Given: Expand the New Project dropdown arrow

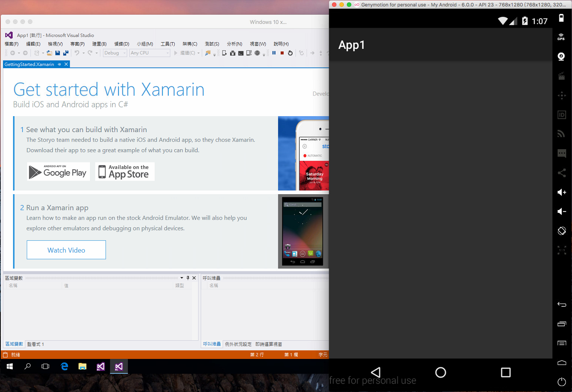Looking at the screenshot, I should (43, 53).
